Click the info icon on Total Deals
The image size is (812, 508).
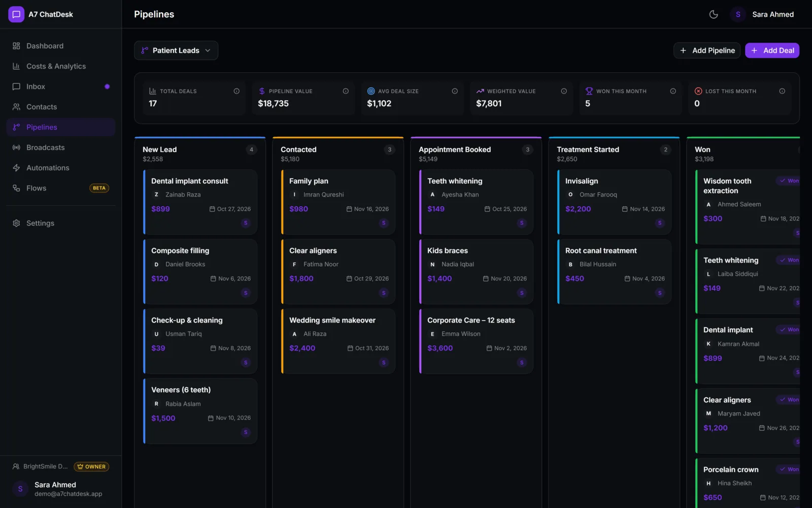pos(236,91)
